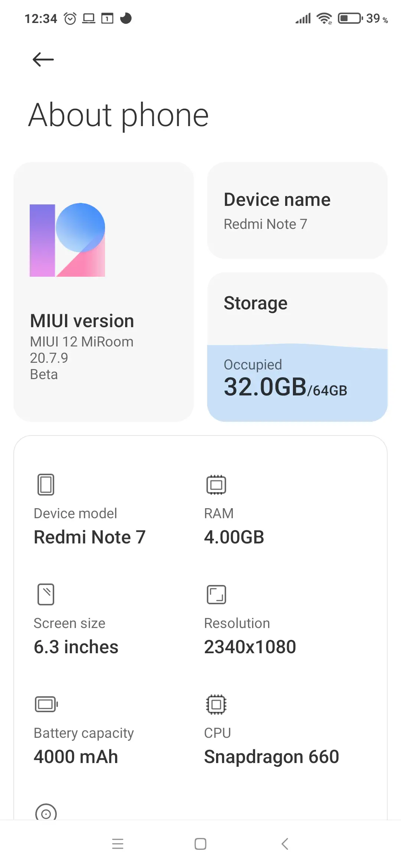Tap the Resolution icon
Screen dimensions: 401x868
[x=216, y=594]
